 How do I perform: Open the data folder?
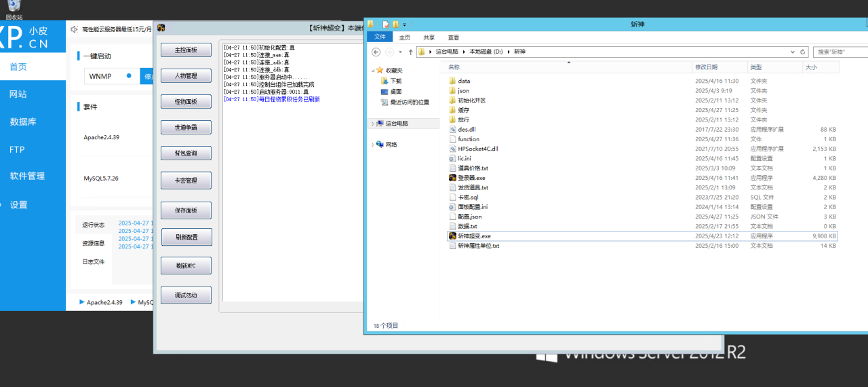(464, 81)
